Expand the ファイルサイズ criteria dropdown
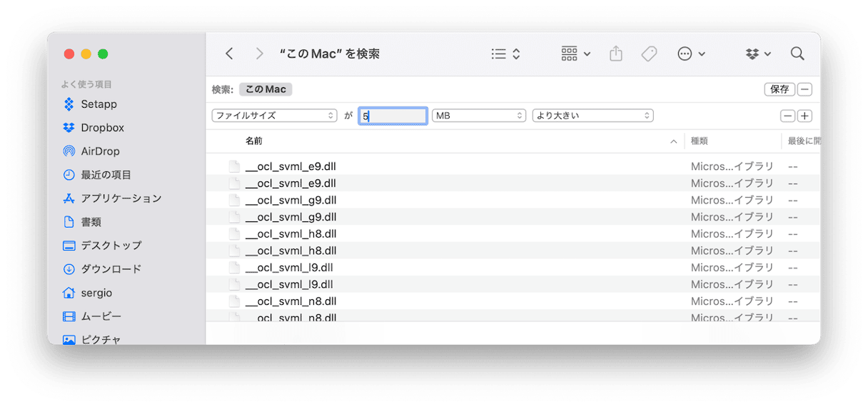The width and height of the screenshot is (868, 407). pos(274,115)
